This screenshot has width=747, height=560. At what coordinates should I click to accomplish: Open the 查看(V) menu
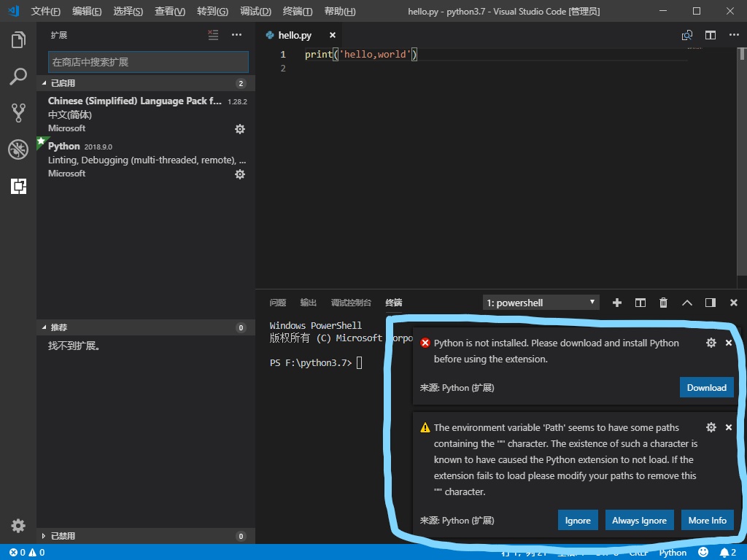(170, 11)
